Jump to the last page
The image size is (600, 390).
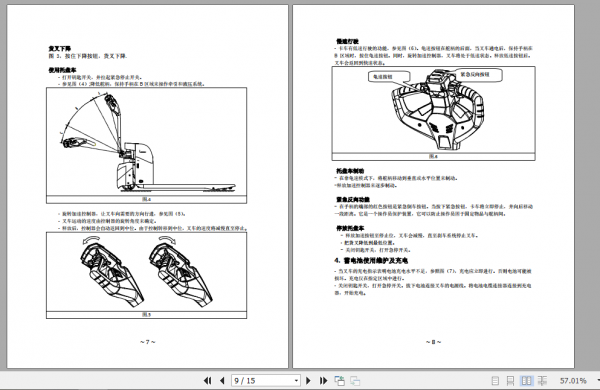pos(323,380)
